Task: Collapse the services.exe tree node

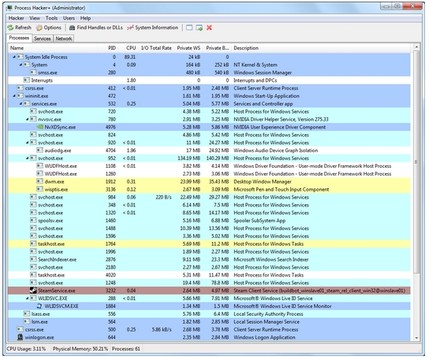Action: click(21, 104)
